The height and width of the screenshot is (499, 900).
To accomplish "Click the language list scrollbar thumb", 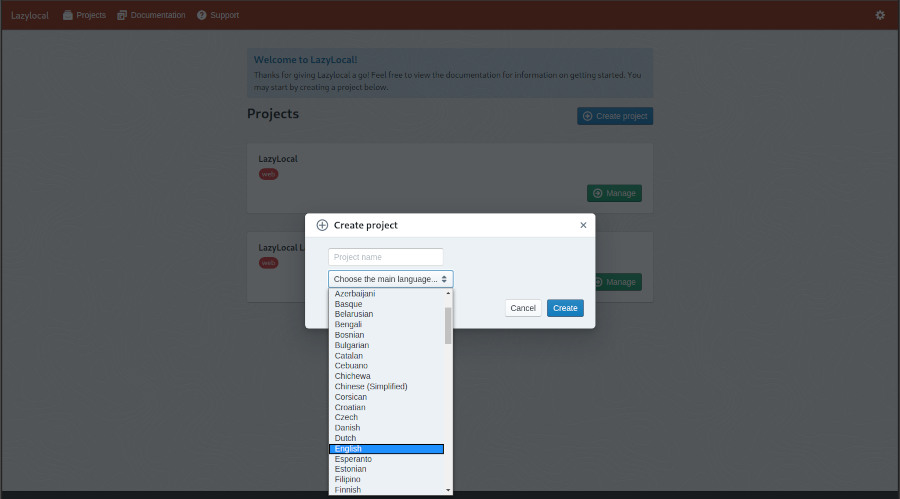I will click(x=448, y=324).
